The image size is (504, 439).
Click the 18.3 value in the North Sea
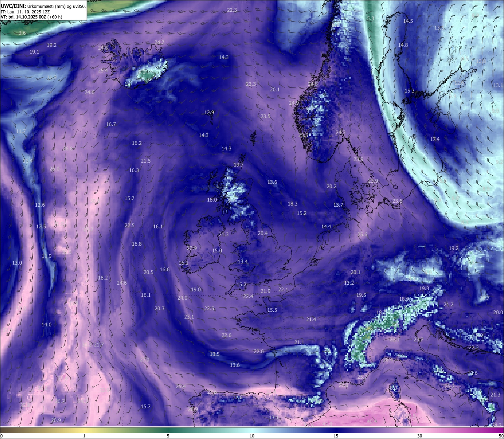click(x=293, y=204)
